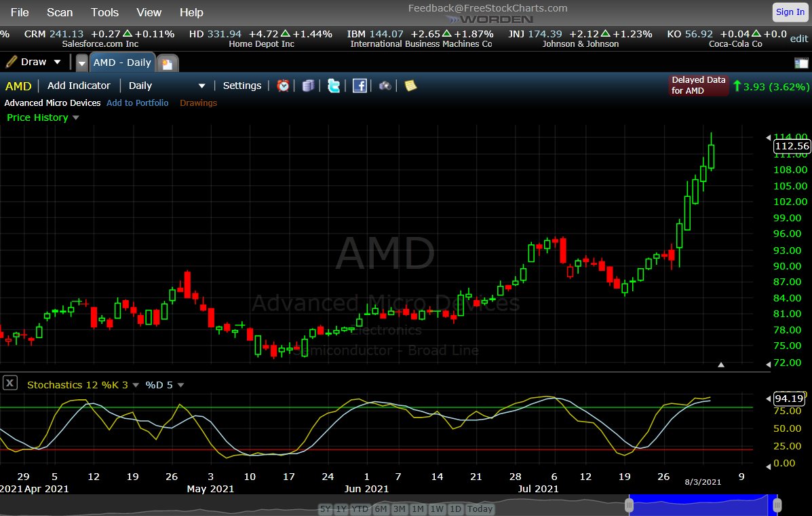Click the IBM ticker entry
812x516 pixels.
[x=421, y=39]
